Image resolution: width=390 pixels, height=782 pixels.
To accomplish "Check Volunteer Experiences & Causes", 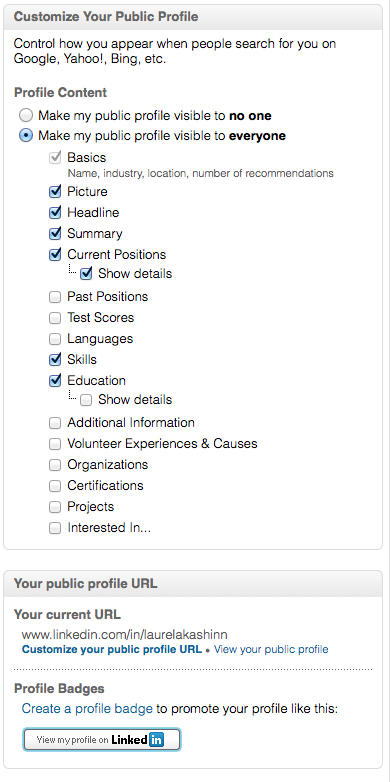I will 55,444.
